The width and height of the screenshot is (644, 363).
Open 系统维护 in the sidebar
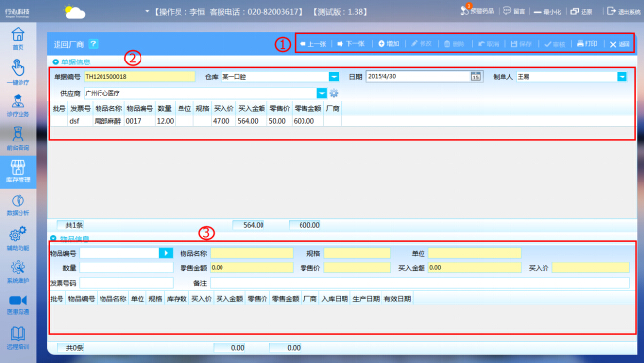pyautogui.click(x=18, y=271)
